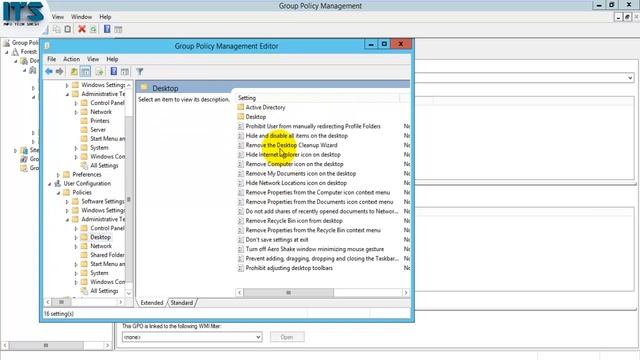The height and width of the screenshot is (360, 640).
Task: Expand the Sites node in Group Policy Management
Action: [x=16, y=151]
